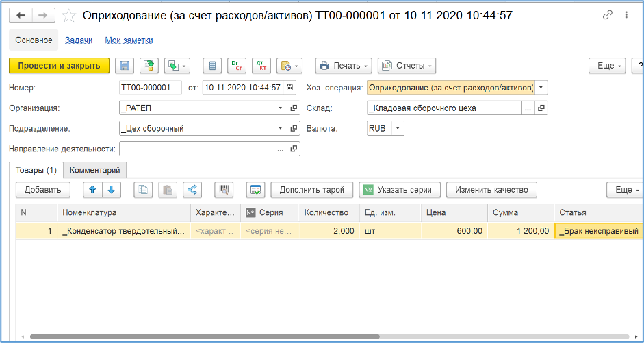Viewport: 644px width, 344px height.
Task: Expand the Хоз. операция dropdown
Action: point(541,88)
